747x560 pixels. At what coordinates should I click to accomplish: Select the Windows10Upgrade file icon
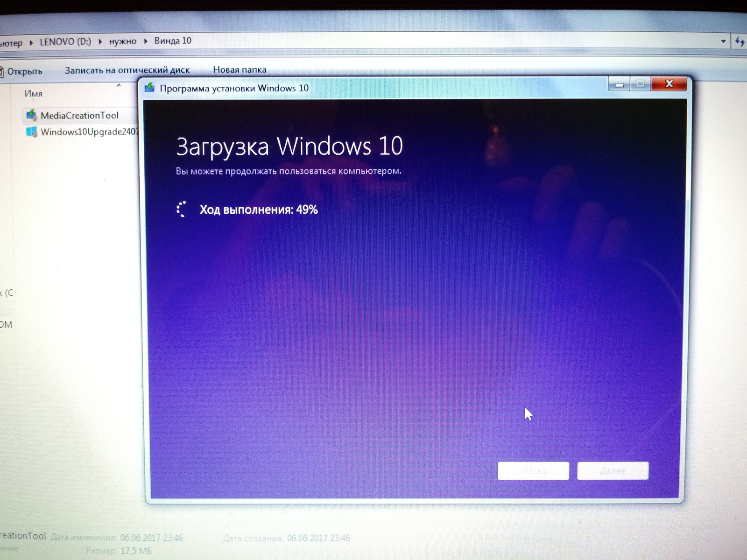[31, 132]
